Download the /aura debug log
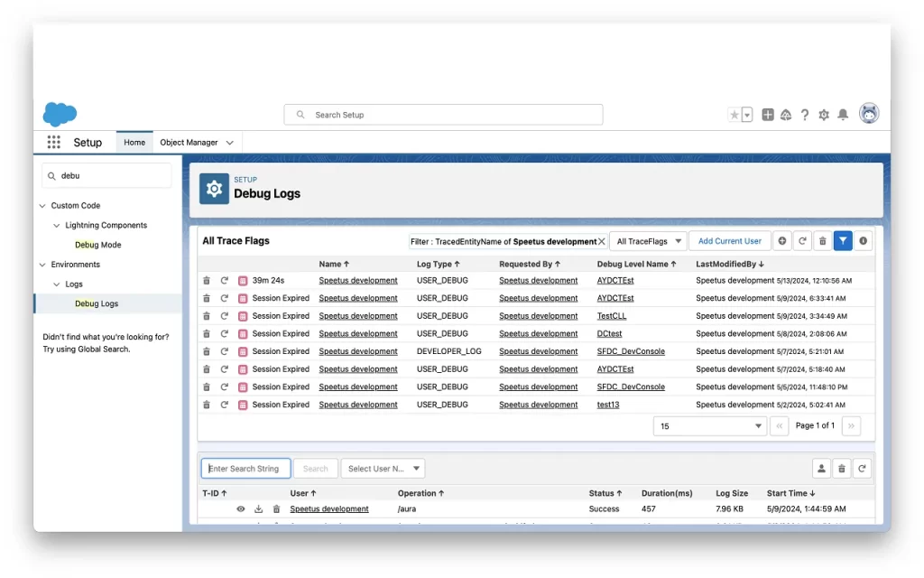 (258, 509)
